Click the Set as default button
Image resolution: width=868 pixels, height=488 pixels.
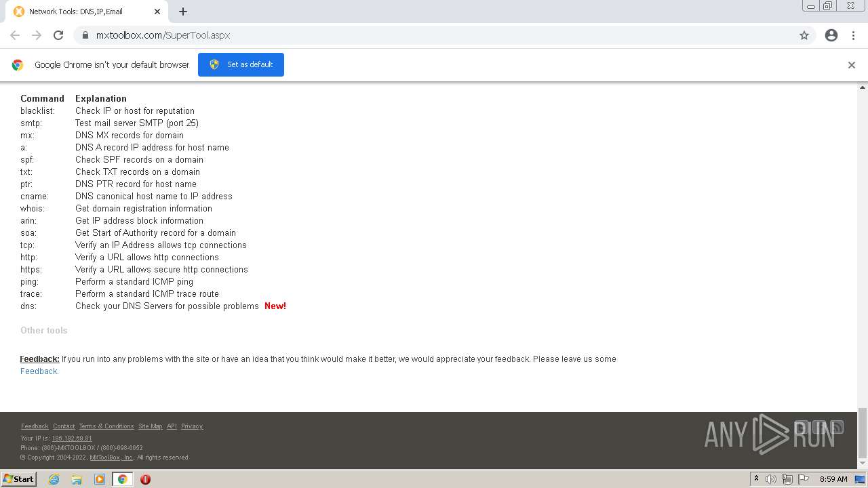click(241, 64)
